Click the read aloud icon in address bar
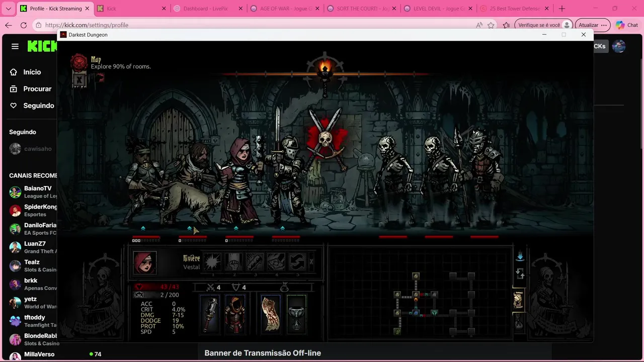This screenshot has height=362, width=644. click(x=479, y=25)
